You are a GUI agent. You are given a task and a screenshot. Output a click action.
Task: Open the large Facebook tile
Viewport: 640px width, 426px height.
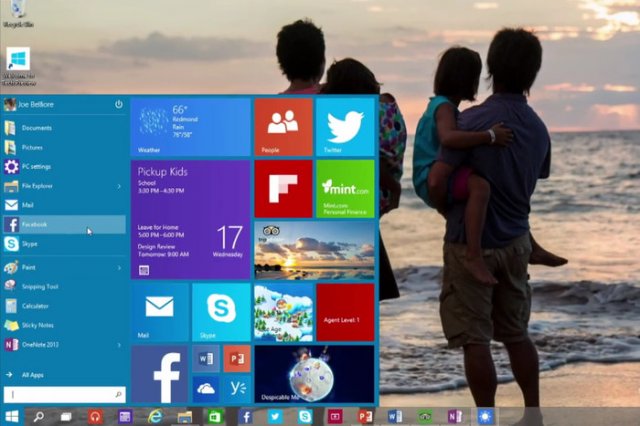160,374
